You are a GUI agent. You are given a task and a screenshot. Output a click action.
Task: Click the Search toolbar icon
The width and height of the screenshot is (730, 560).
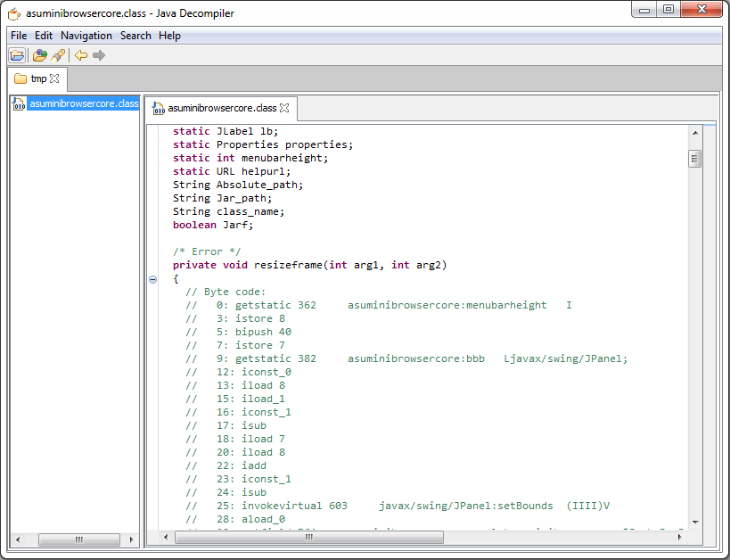click(58, 55)
